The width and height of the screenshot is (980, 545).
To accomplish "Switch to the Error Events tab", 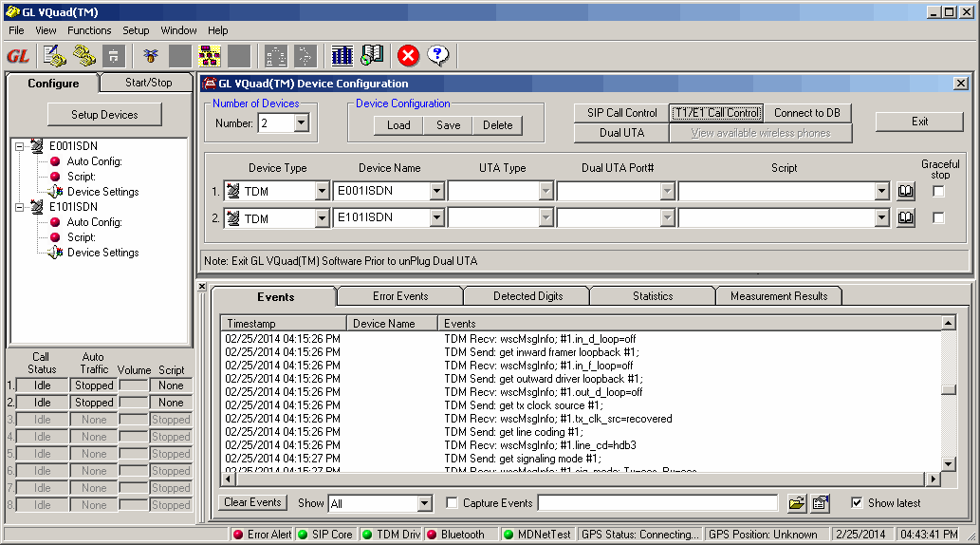I will [400, 296].
